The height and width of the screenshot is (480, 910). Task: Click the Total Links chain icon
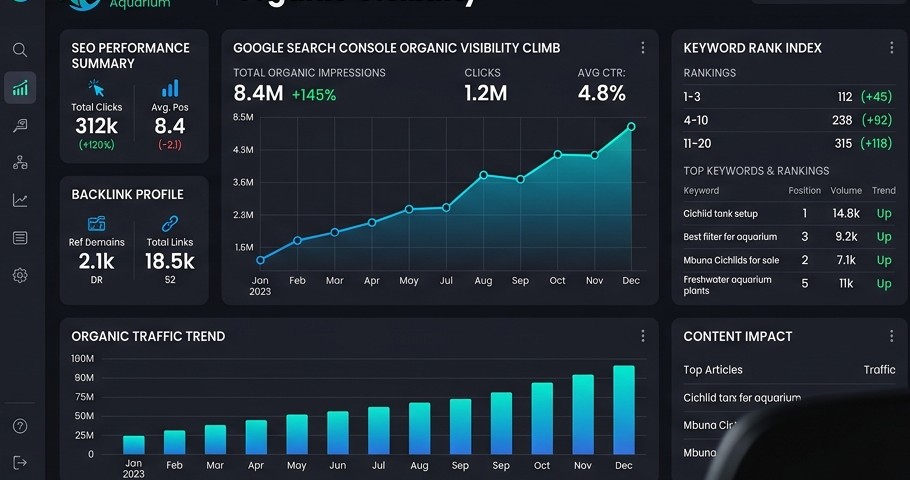170,223
